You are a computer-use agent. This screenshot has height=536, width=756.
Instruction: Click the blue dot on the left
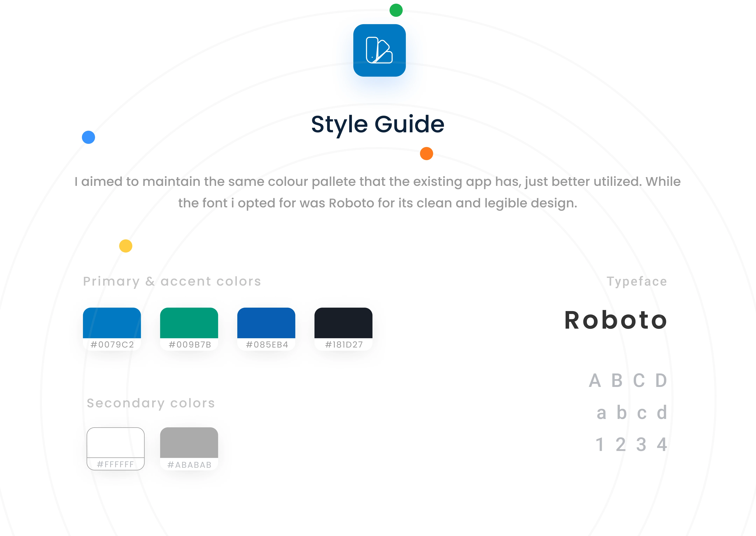(88, 137)
